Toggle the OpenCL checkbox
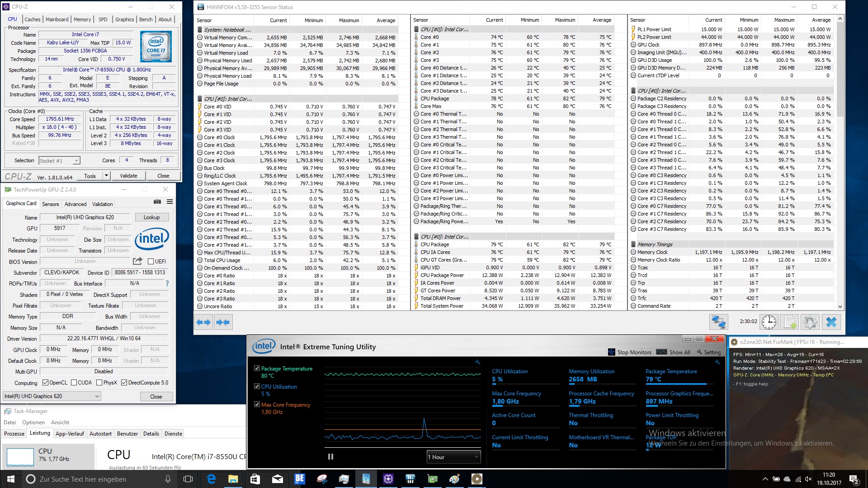This screenshot has height=488, width=868. pyautogui.click(x=45, y=383)
